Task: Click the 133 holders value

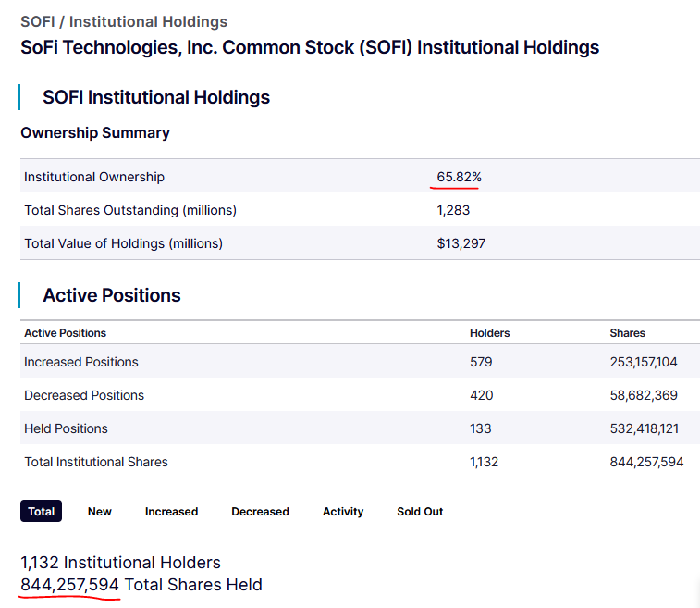Action: [x=480, y=428]
